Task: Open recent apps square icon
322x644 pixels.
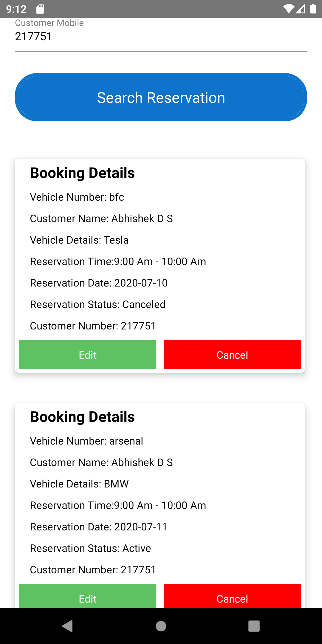Action: pos(254,626)
